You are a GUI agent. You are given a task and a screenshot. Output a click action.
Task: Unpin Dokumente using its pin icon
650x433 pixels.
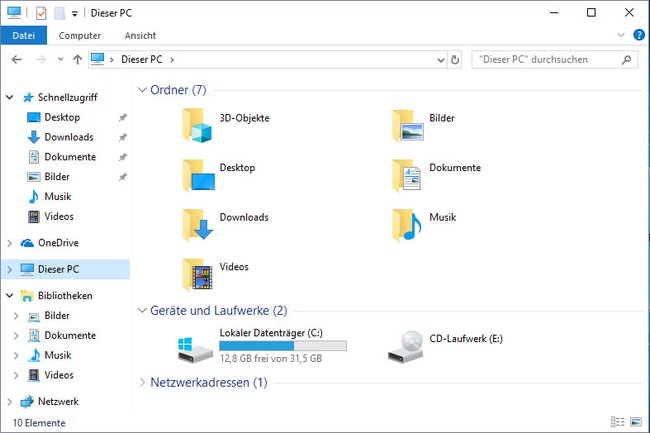123,157
